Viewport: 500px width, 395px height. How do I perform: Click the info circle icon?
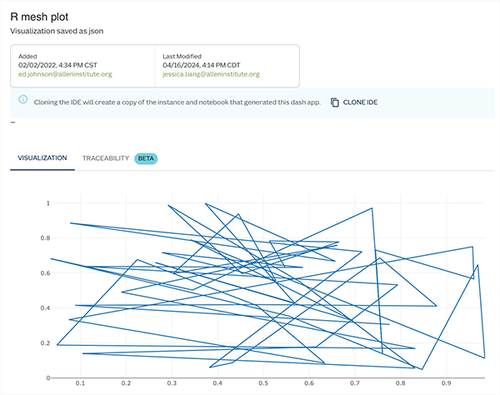pyautogui.click(x=23, y=99)
